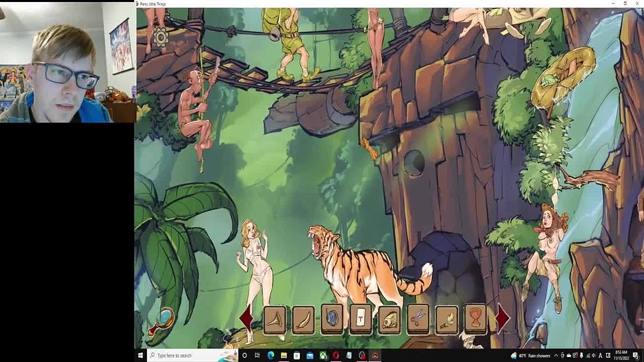Viewport: 644px width, 362px height.
Task: Open the Xbox app in the taskbar
Action: [x=323, y=355]
